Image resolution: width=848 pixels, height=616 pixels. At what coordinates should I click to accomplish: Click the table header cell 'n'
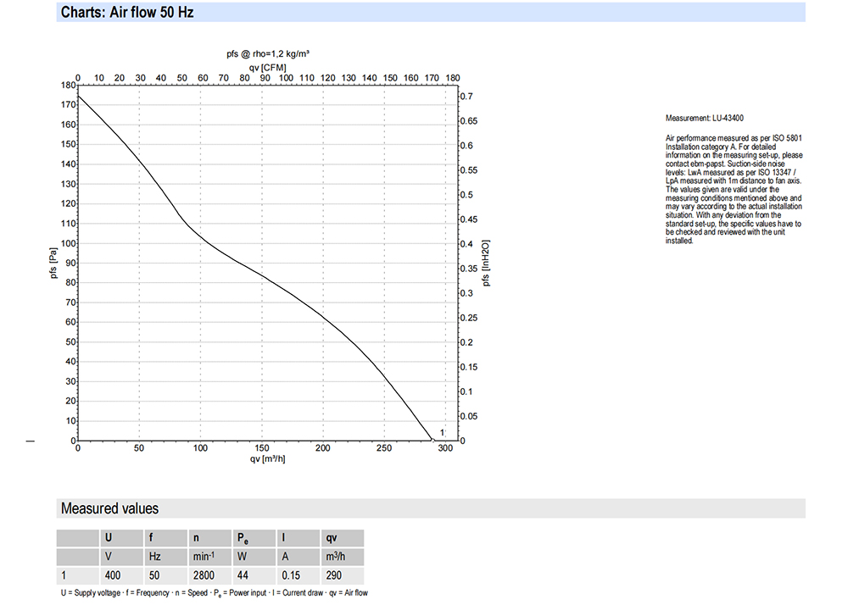pyautogui.click(x=209, y=538)
